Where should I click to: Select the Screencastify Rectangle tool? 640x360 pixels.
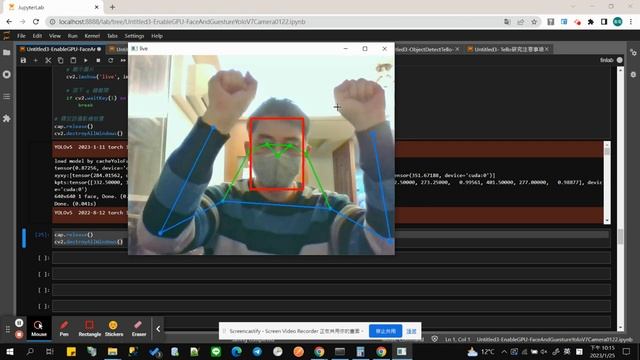pyautogui.click(x=89, y=329)
